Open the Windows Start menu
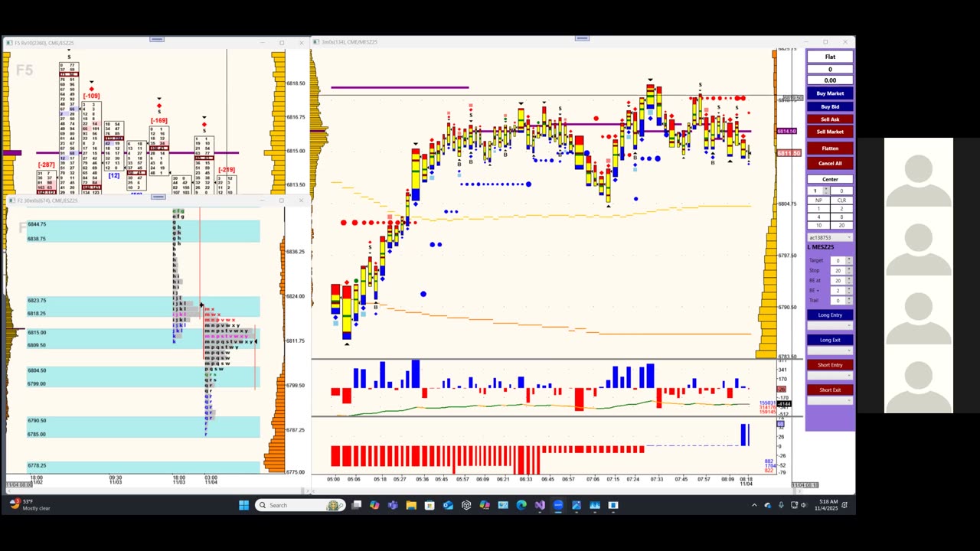 click(243, 505)
